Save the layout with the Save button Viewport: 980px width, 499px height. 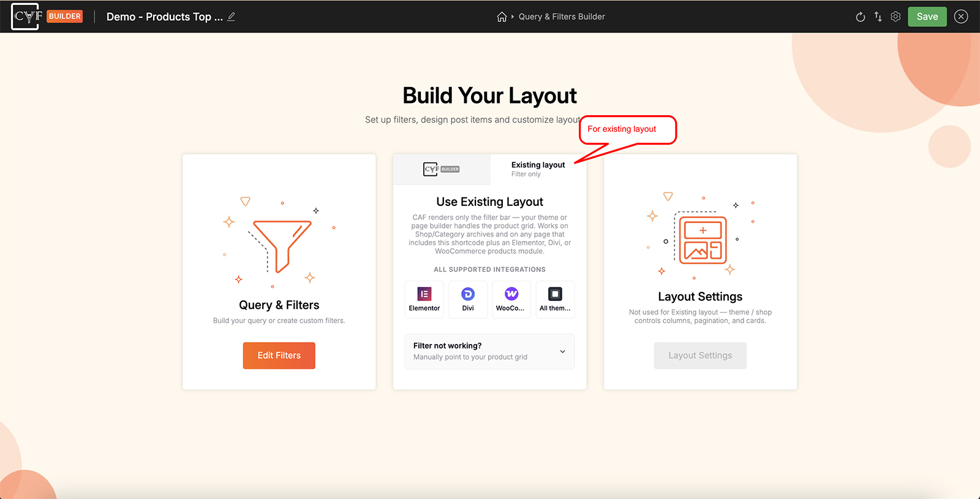tap(927, 17)
